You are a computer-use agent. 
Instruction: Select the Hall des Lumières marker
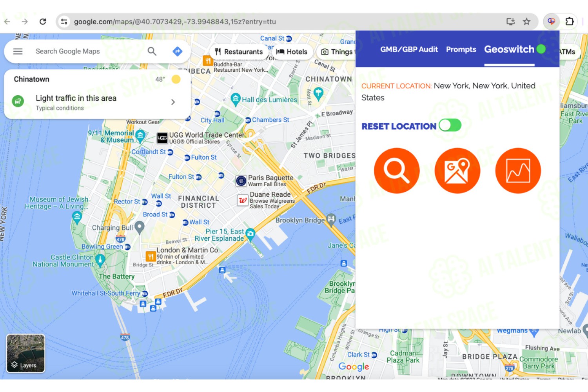coord(236,100)
